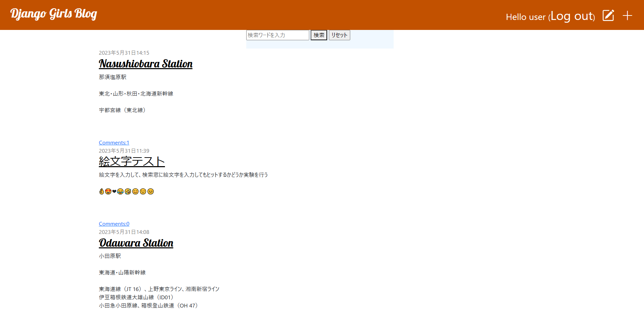644x323 pixels.
Task: Open the 絵文字テスト post
Action: [132, 161]
